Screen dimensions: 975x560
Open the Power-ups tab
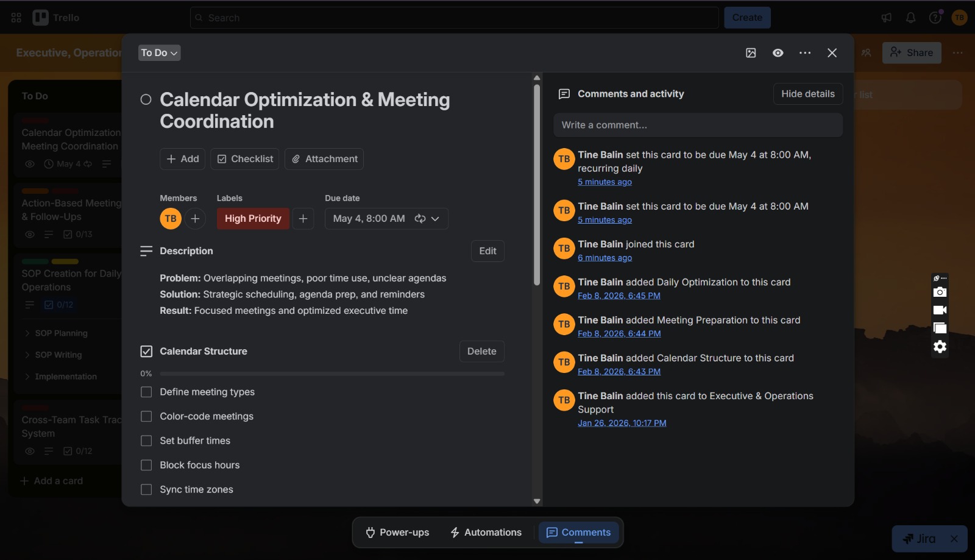397,533
